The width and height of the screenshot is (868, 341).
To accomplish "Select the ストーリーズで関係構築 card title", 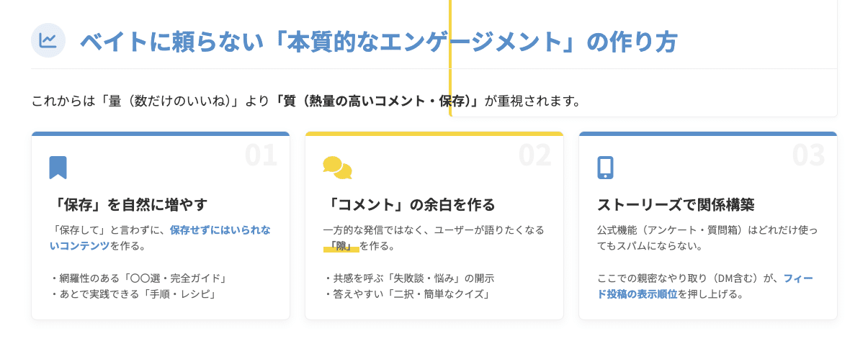I will tap(676, 204).
